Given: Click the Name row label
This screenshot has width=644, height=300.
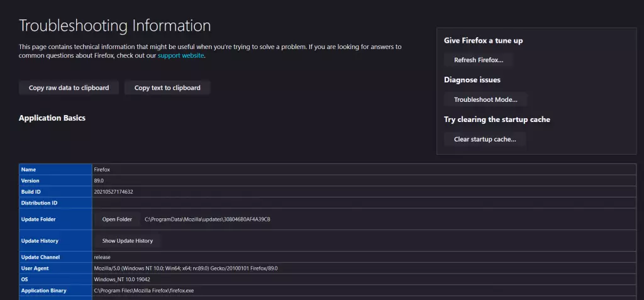Looking at the screenshot, I should tap(28, 169).
